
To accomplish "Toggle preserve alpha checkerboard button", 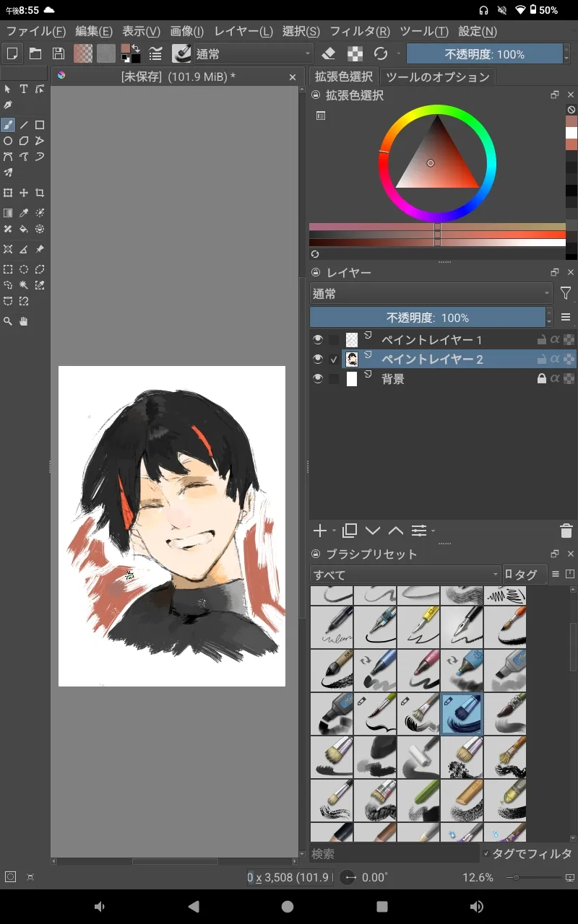I will click(355, 53).
